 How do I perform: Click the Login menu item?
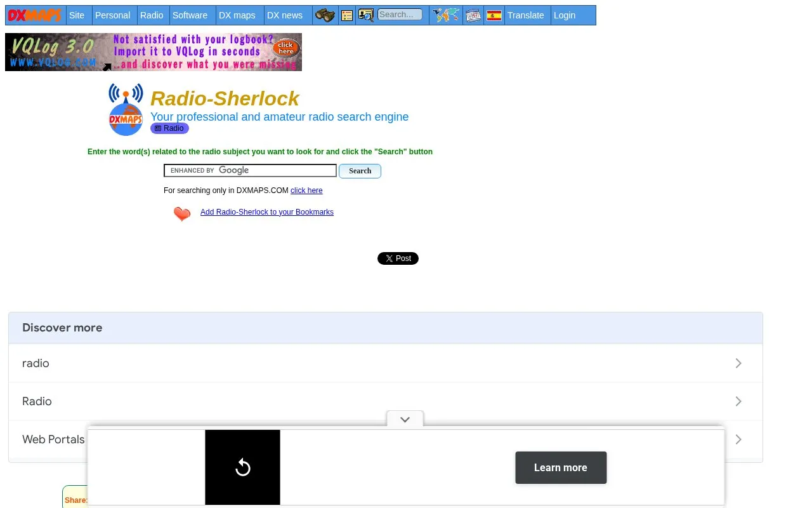coord(565,15)
